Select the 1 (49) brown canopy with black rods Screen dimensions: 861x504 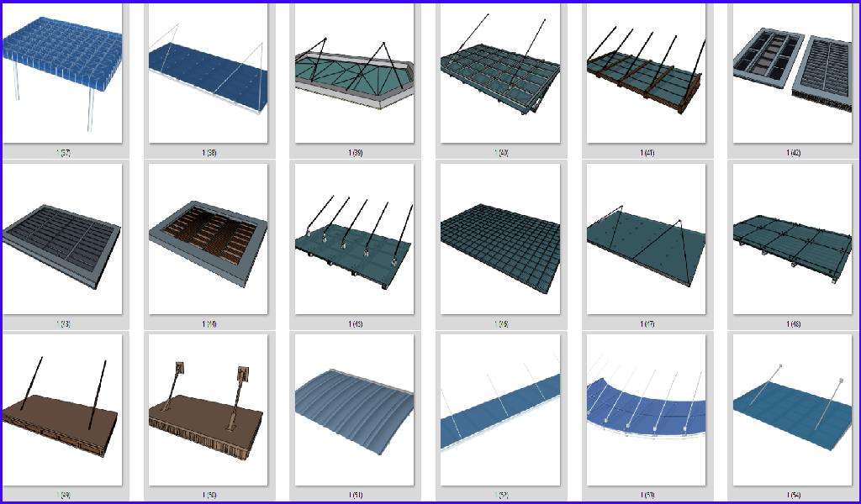click(62, 410)
